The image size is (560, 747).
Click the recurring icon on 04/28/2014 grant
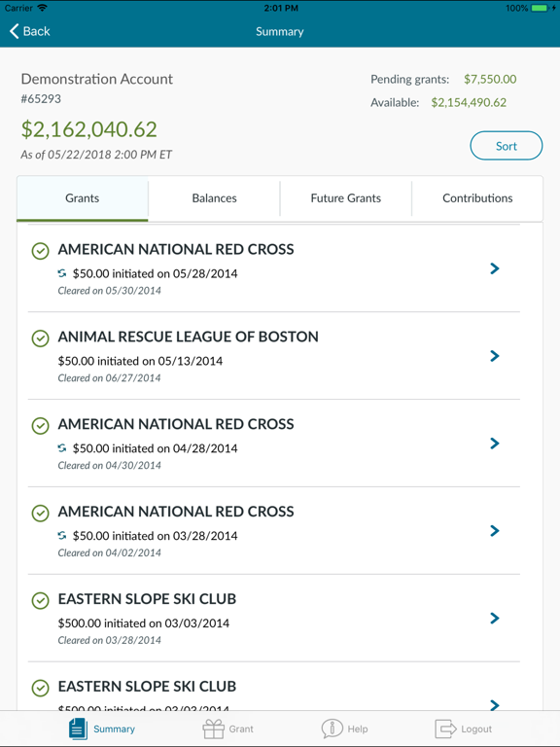click(62, 448)
